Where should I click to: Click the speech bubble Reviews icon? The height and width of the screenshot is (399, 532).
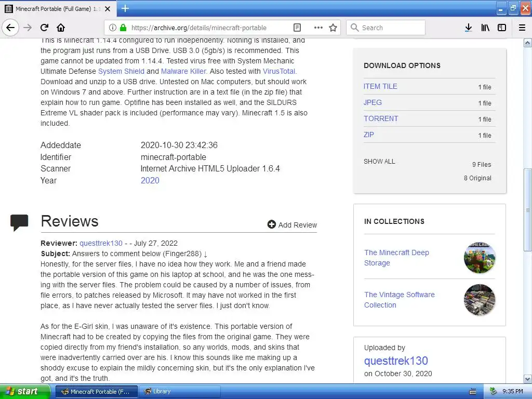19,222
